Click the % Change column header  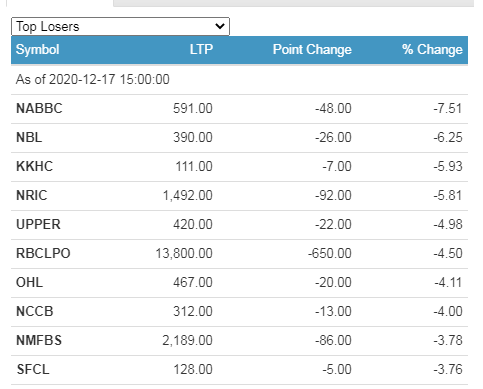[x=432, y=49]
